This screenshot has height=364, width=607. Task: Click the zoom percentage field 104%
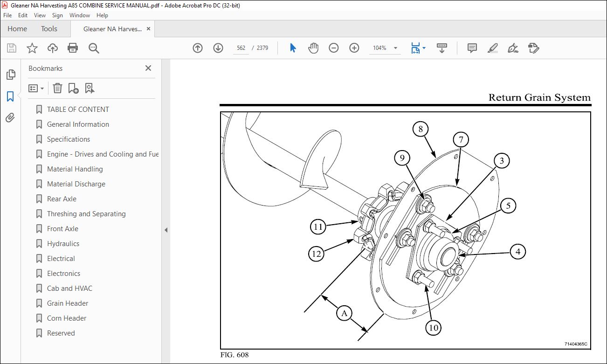379,48
